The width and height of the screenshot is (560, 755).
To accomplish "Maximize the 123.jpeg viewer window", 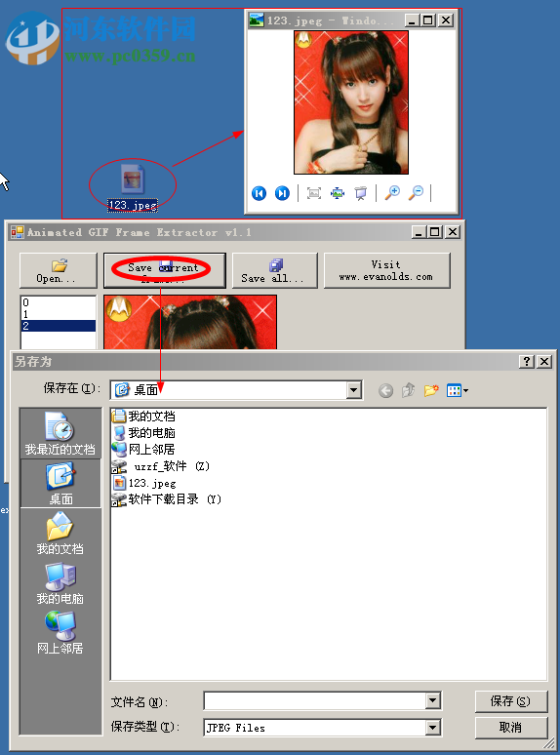I will click(428, 20).
